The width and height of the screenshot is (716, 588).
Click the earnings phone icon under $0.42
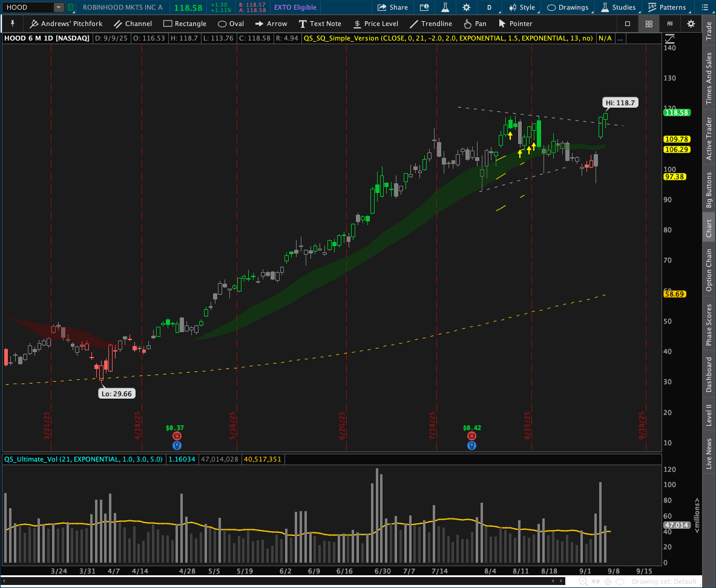point(471,436)
